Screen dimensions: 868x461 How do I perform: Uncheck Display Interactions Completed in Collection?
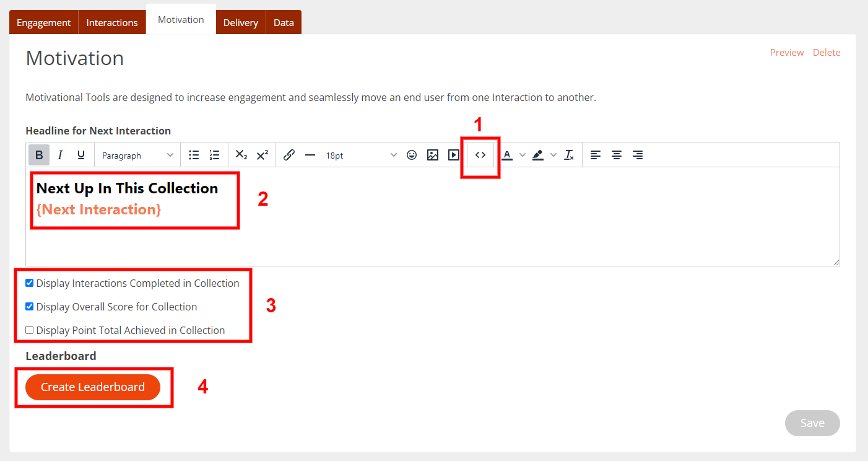[29, 283]
